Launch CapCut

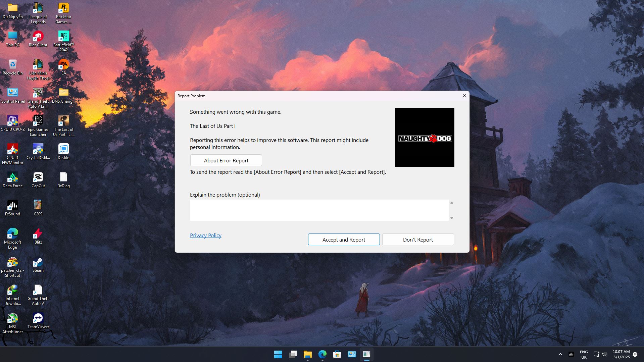(x=38, y=177)
